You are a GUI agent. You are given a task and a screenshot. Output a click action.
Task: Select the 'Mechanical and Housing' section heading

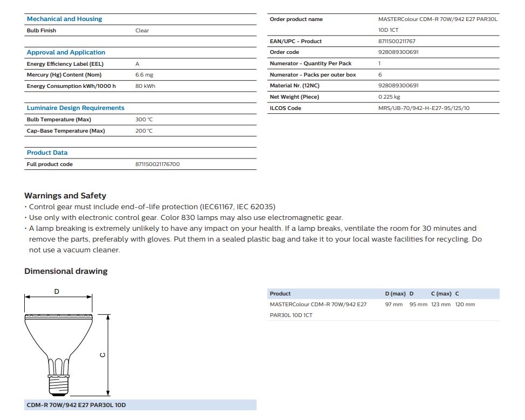[x=64, y=19]
